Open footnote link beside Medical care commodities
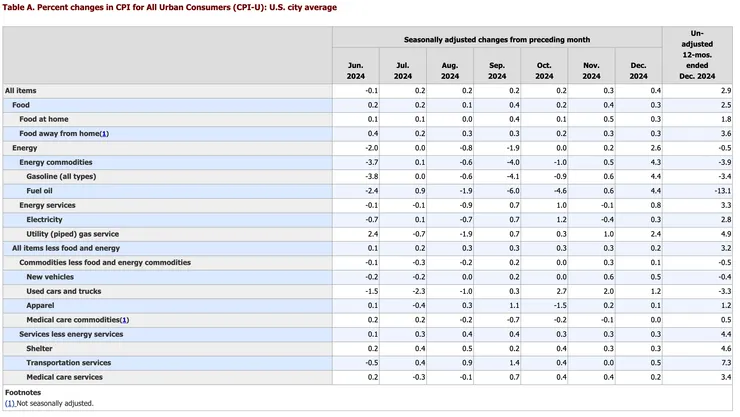Image resolution: width=740 pixels, height=417 pixels. pos(124,320)
